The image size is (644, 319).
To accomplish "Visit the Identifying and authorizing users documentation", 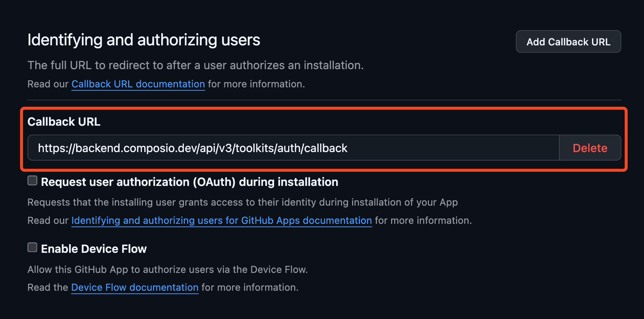I will [x=221, y=220].
